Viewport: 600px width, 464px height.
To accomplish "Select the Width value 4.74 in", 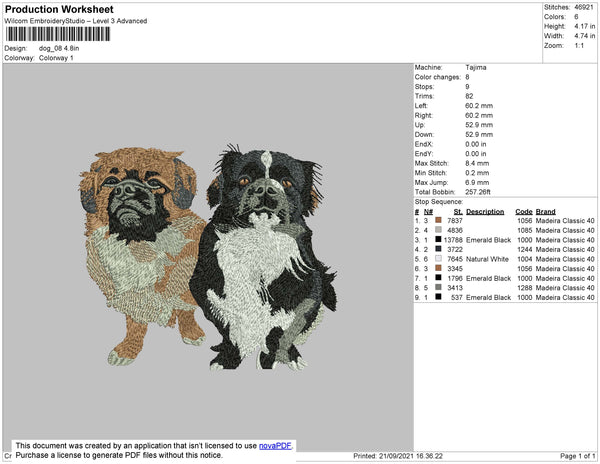I will 585,36.
